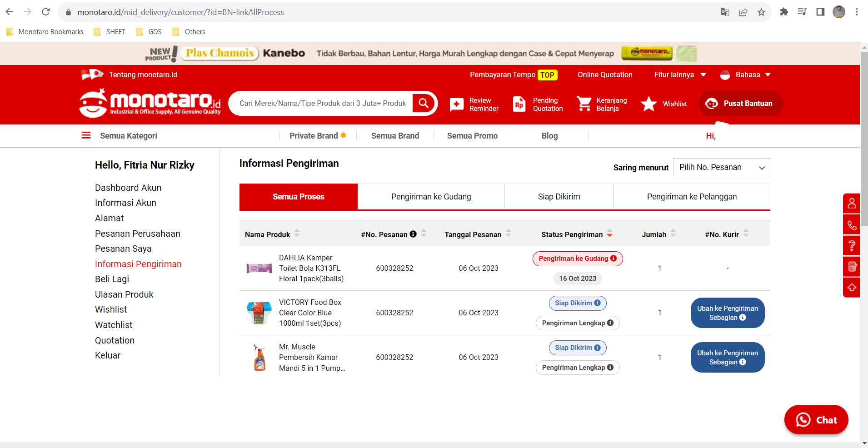
Task: Click the floating document note icon
Action: pos(852,267)
